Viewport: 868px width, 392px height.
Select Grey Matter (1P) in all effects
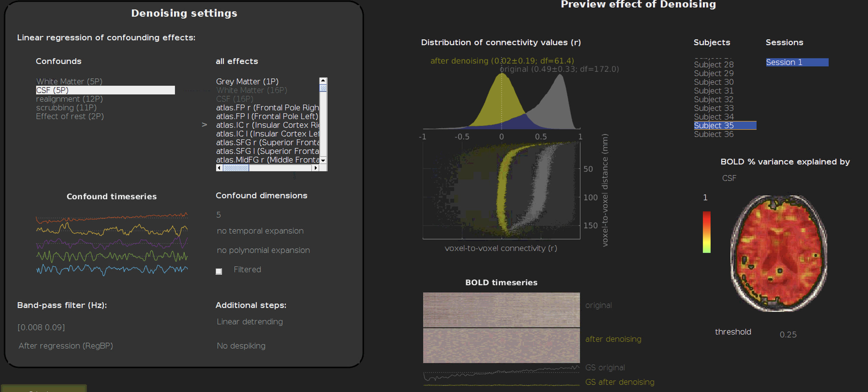tap(247, 81)
